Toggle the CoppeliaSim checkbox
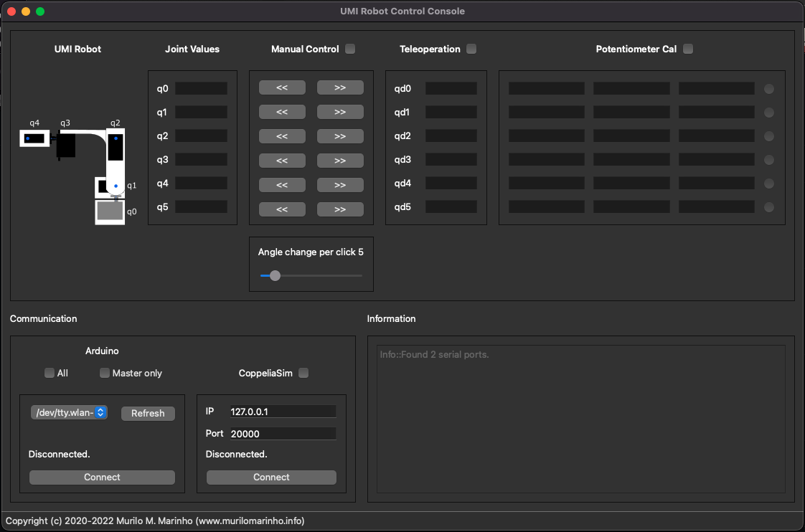 pyautogui.click(x=303, y=373)
